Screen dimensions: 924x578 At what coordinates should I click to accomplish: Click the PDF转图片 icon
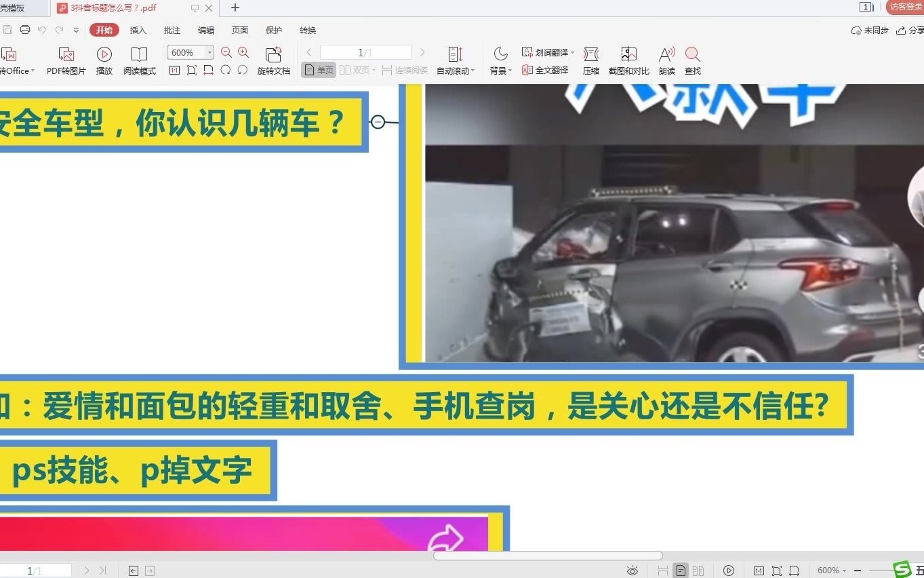click(x=66, y=55)
